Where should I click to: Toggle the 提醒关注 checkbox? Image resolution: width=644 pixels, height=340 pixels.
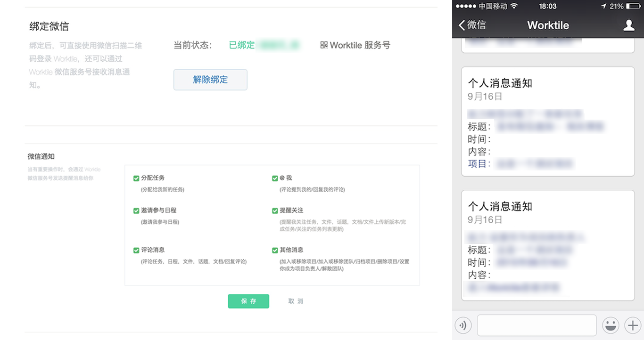pyautogui.click(x=275, y=211)
